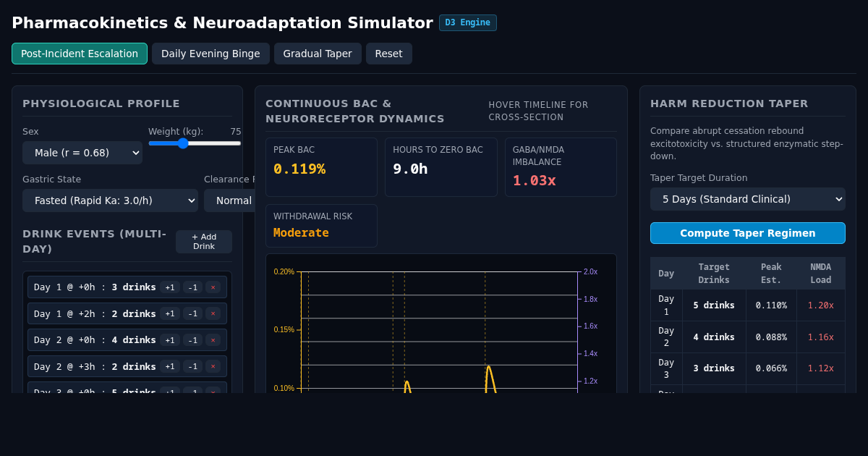Click the 0.20% y-axis label on chart
This screenshot has height=456, width=868.
point(284,272)
